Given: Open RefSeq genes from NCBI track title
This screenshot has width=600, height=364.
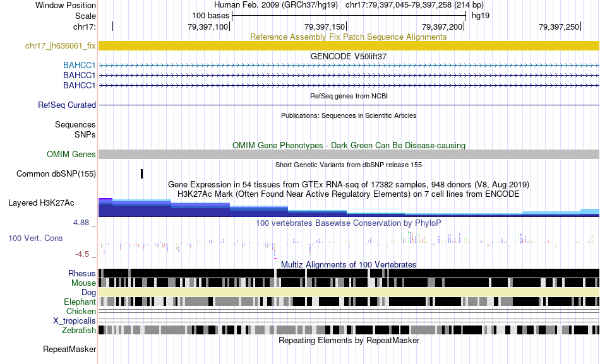Looking at the screenshot, I should (349, 96).
